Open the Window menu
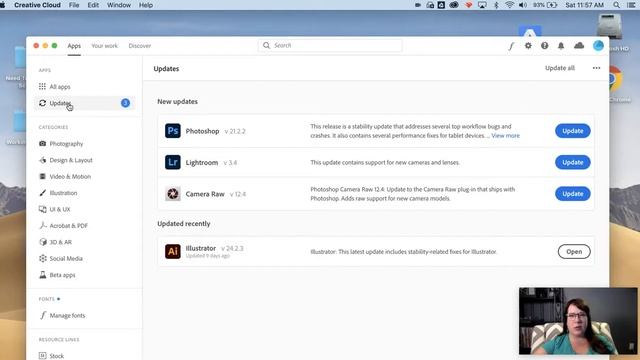 click(x=119, y=5)
